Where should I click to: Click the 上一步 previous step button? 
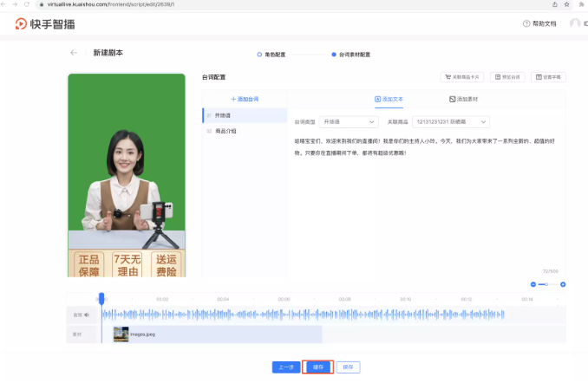click(286, 367)
